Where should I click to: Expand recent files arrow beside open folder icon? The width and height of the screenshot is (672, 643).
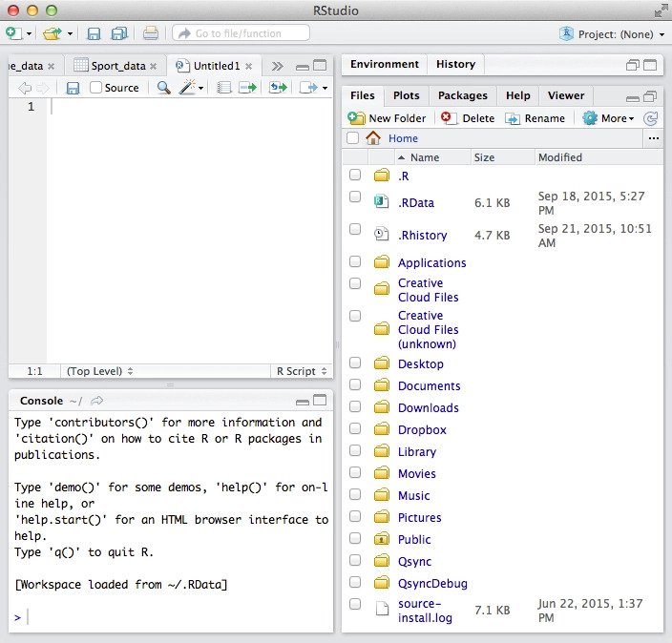pos(70,33)
